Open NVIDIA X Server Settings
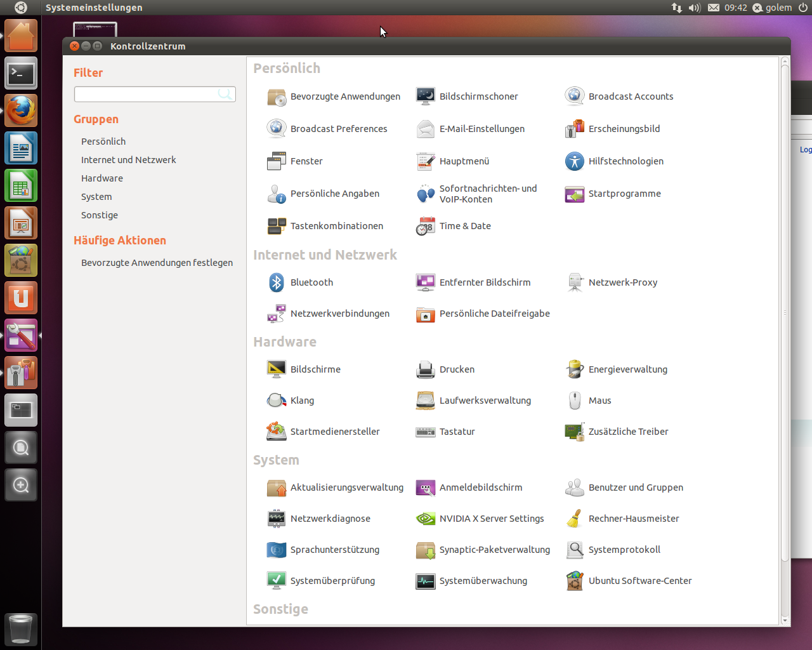812x650 pixels. coord(492,519)
